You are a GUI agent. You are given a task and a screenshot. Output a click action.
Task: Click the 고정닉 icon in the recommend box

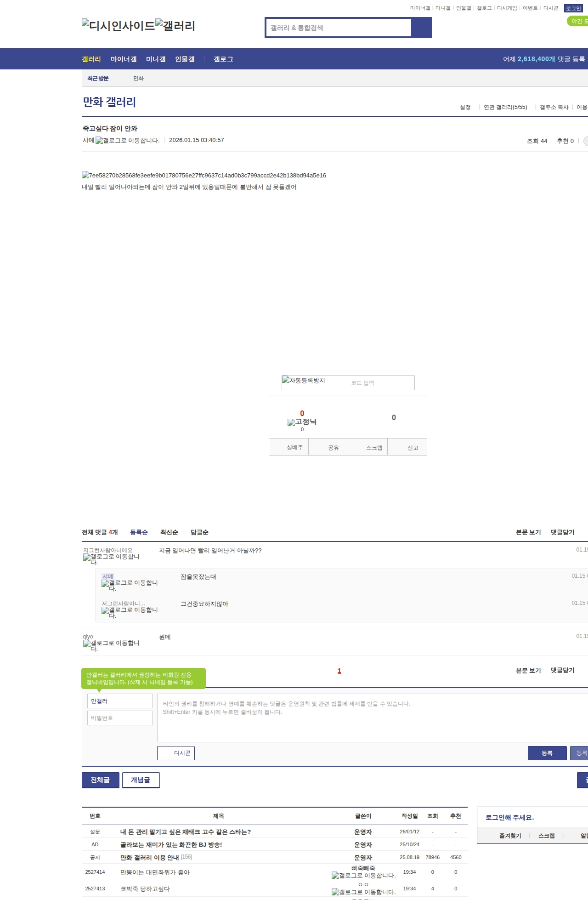coord(302,422)
